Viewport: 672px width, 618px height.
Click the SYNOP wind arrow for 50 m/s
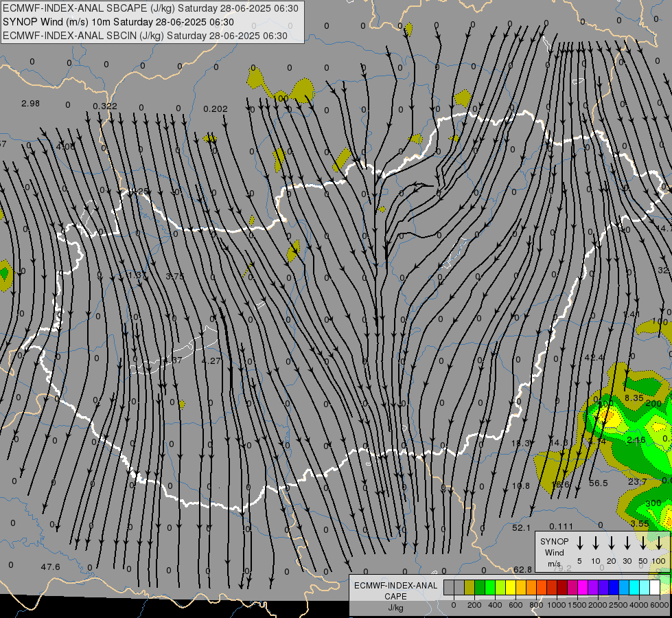643,543
